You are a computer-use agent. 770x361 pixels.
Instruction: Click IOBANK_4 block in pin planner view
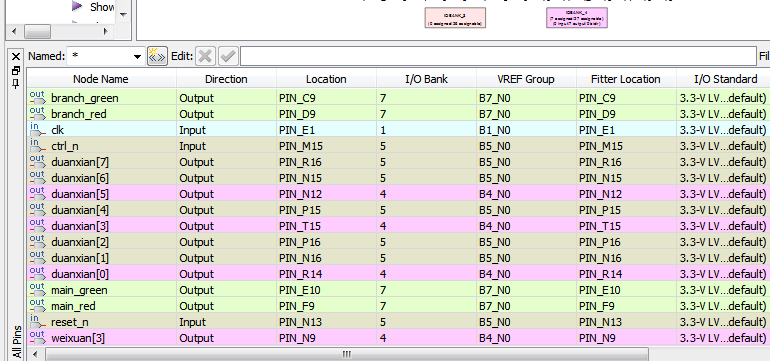tap(577, 17)
